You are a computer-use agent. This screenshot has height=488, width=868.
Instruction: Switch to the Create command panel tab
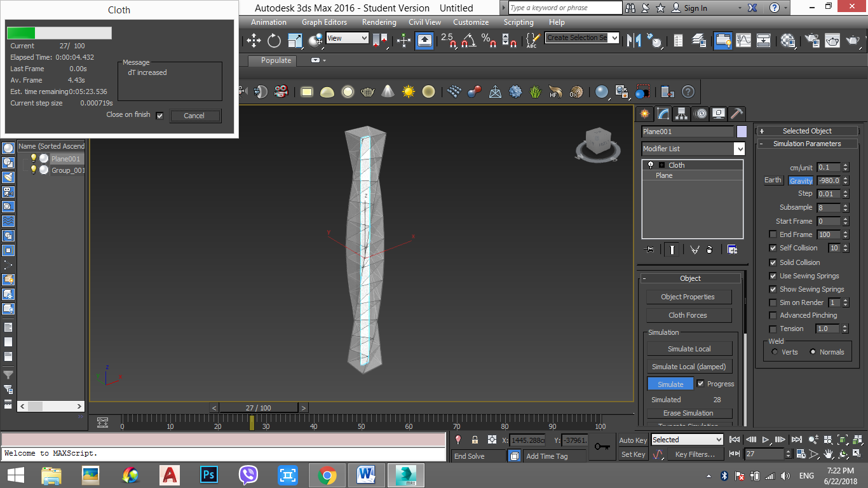click(645, 114)
